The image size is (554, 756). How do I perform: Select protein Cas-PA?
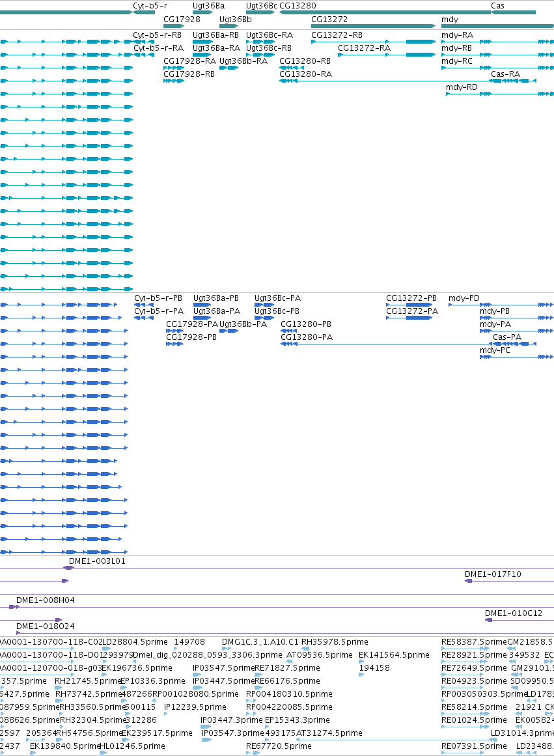506,337
